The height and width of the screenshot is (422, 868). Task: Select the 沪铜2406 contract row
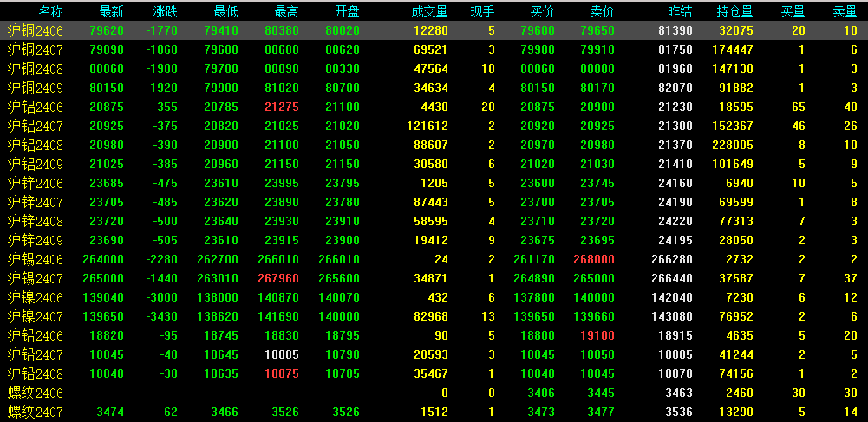[x=434, y=30]
